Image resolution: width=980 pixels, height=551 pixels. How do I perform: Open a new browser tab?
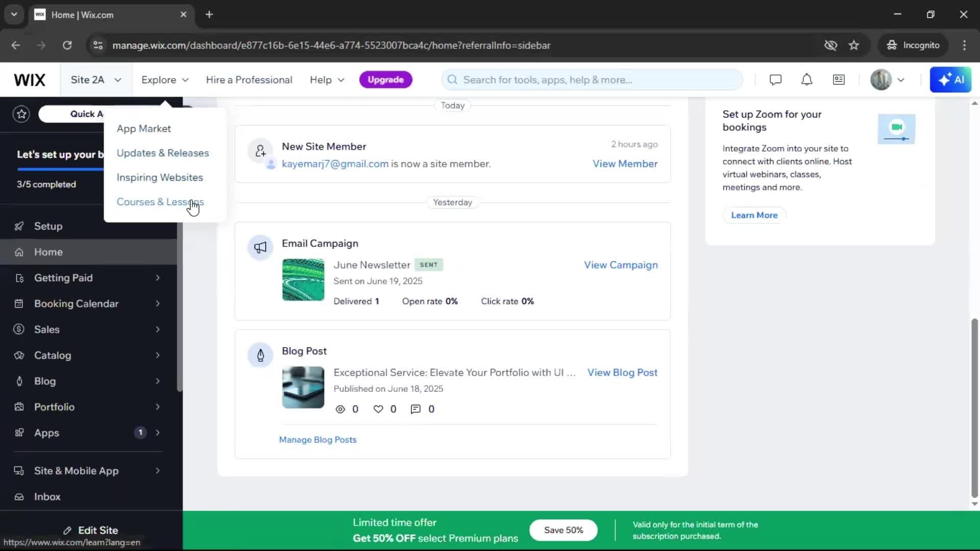(x=209, y=15)
